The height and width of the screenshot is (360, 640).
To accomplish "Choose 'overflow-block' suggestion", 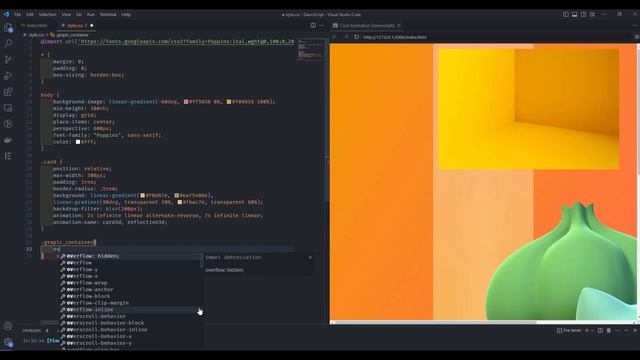I will [131, 296].
